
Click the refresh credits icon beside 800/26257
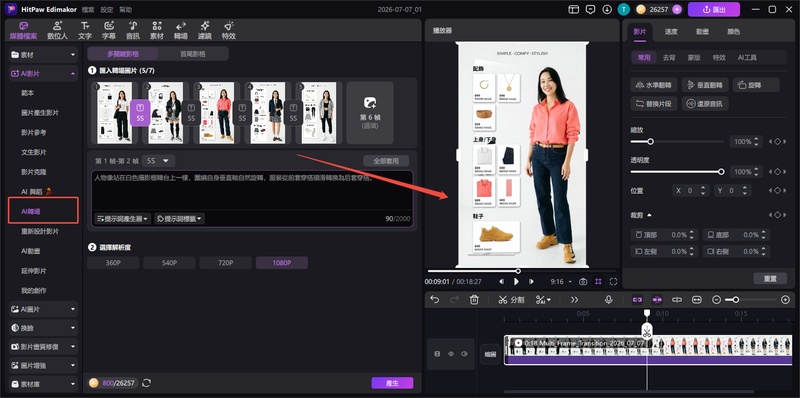[x=146, y=383]
